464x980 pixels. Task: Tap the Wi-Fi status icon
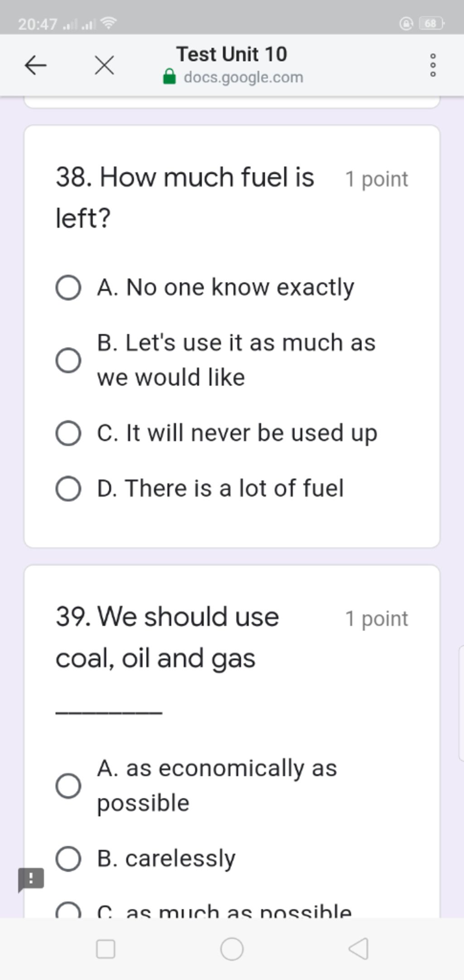click(x=108, y=23)
